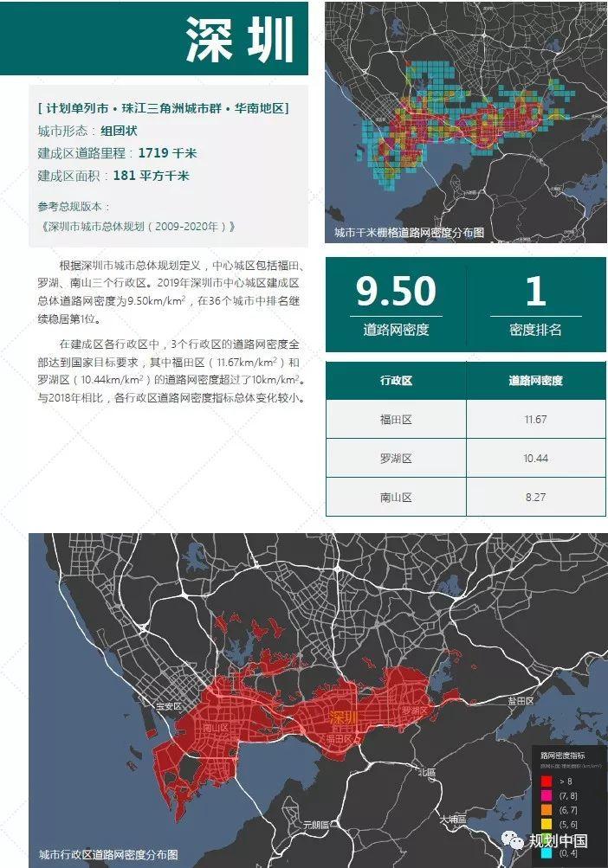Click the 8.27 table cell
608x868 pixels.
click(535, 497)
